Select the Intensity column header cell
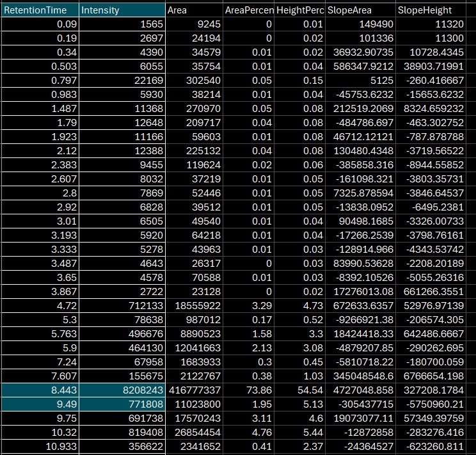The height and width of the screenshot is (455, 476). coord(121,10)
